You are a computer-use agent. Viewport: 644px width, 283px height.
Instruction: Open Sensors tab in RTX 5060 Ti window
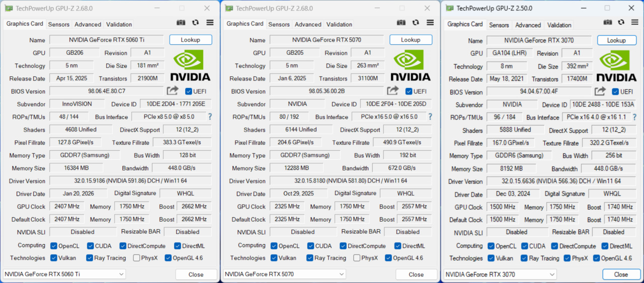tap(59, 24)
